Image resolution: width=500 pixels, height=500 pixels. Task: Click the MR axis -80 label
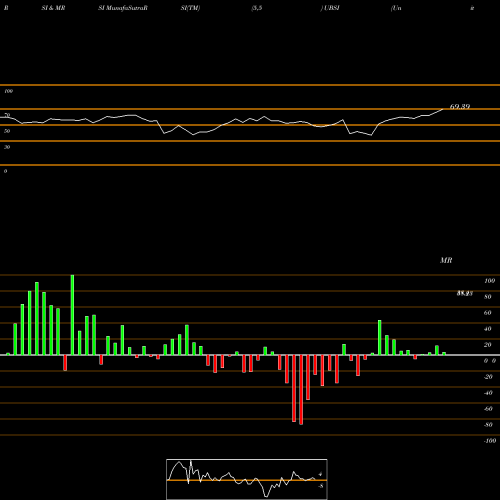tap(488, 425)
